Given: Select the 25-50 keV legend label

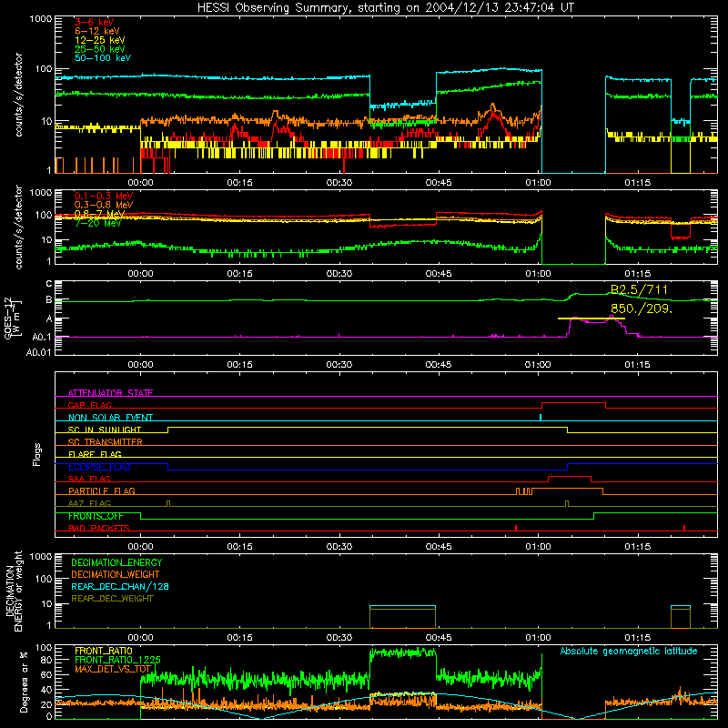Looking at the screenshot, I should tap(100, 49).
